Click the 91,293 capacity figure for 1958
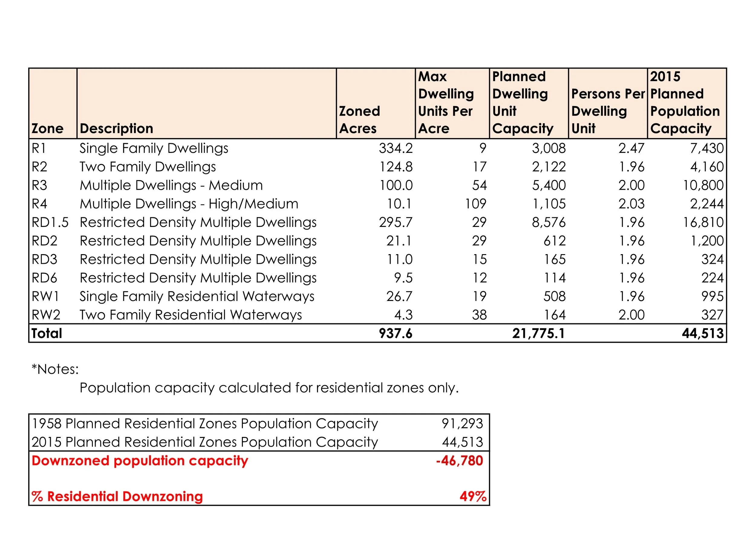This screenshot has width=756, height=556. tap(462, 423)
